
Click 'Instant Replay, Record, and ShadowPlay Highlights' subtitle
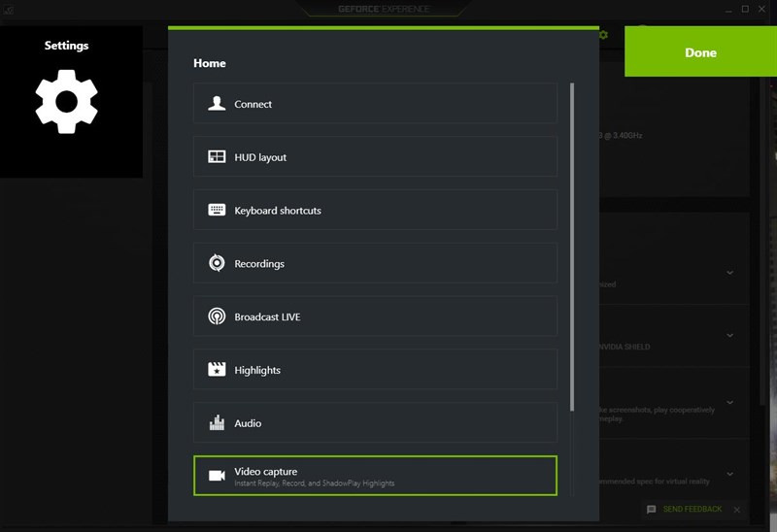pyautogui.click(x=314, y=482)
